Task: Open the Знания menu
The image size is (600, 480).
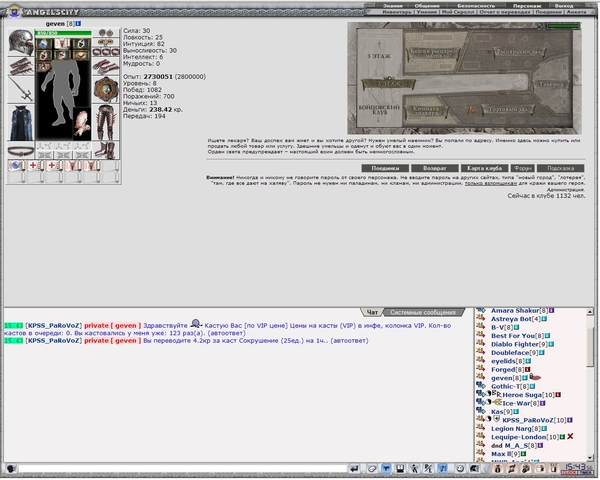Action: (x=393, y=6)
